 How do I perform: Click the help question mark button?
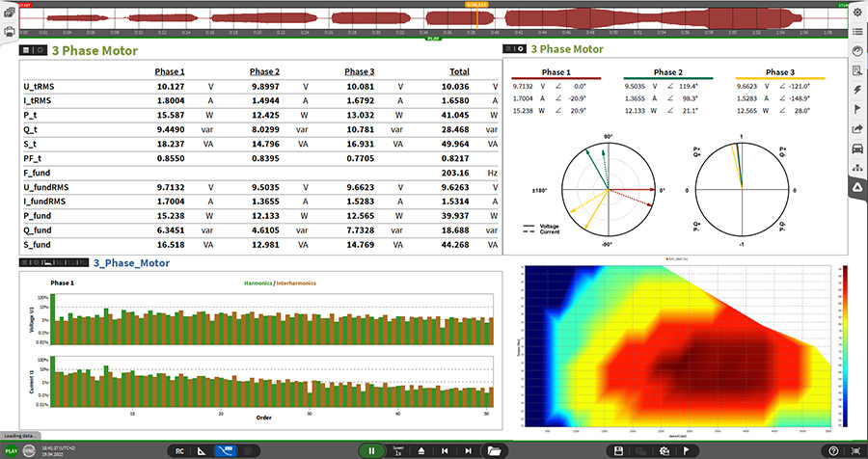[x=833, y=450]
